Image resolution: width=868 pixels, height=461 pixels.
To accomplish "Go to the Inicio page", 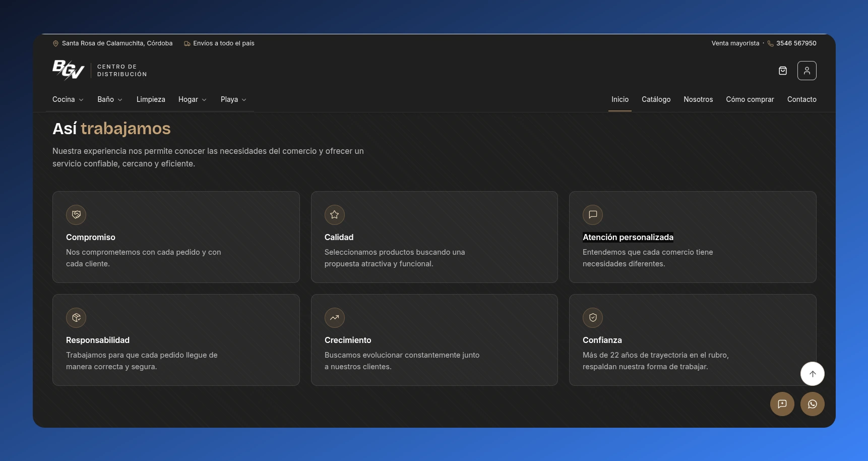I will 620,99.
